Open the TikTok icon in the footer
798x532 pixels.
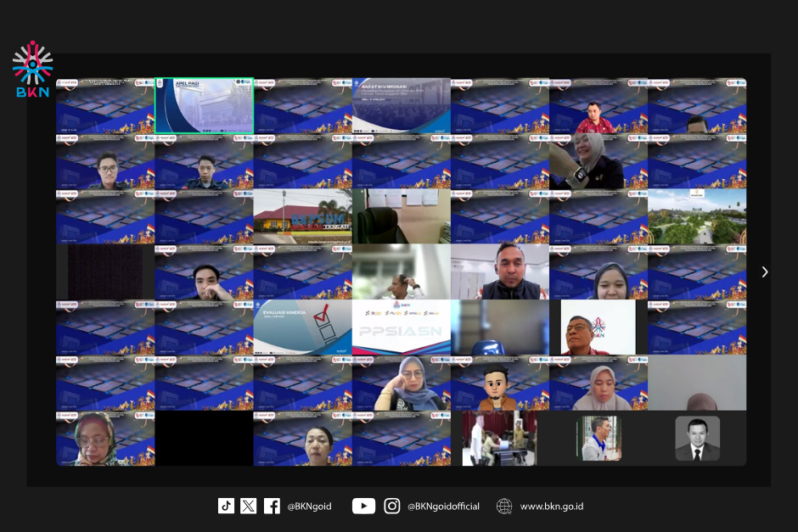click(226, 506)
